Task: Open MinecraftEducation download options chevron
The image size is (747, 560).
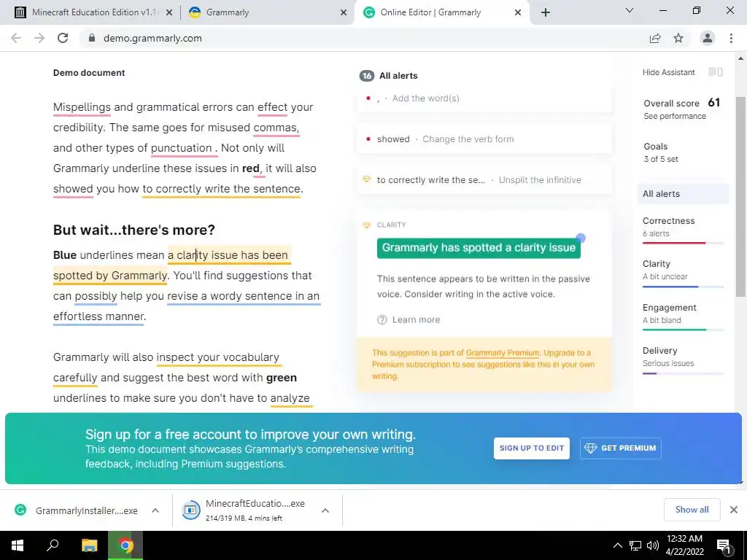Action: (x=325, y=510)
